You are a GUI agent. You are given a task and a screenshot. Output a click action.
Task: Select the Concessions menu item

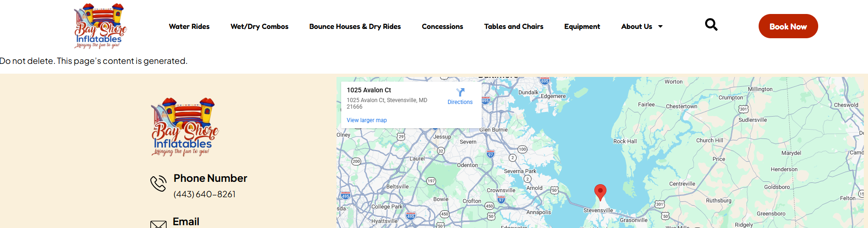tap(442, 27)
